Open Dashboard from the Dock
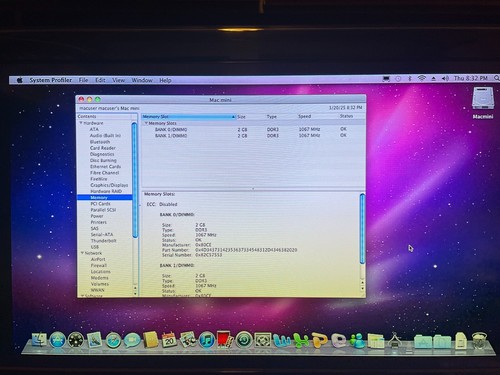 [76, 340]
